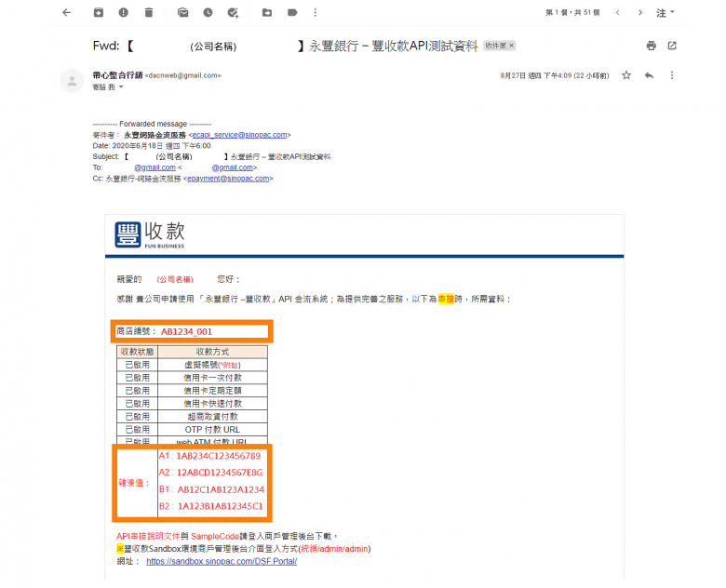Select the B1 hash value AB12C1AB123A1234
726x588 pixels.
pyautogui.click(x=221, y=490)
